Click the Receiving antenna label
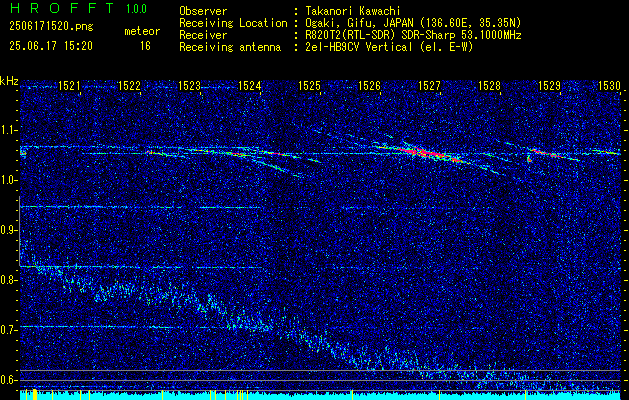The width and height of the screenshot is (629, 400). (230, 47)
